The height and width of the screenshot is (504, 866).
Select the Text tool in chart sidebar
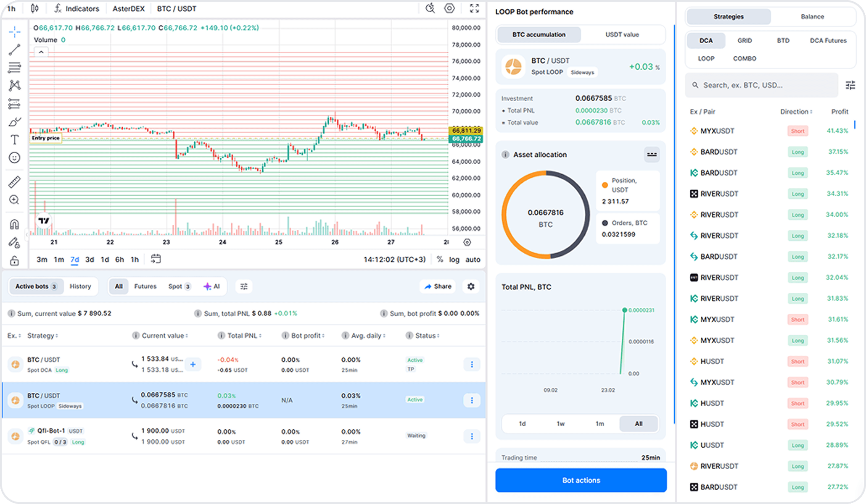point(14,139)
